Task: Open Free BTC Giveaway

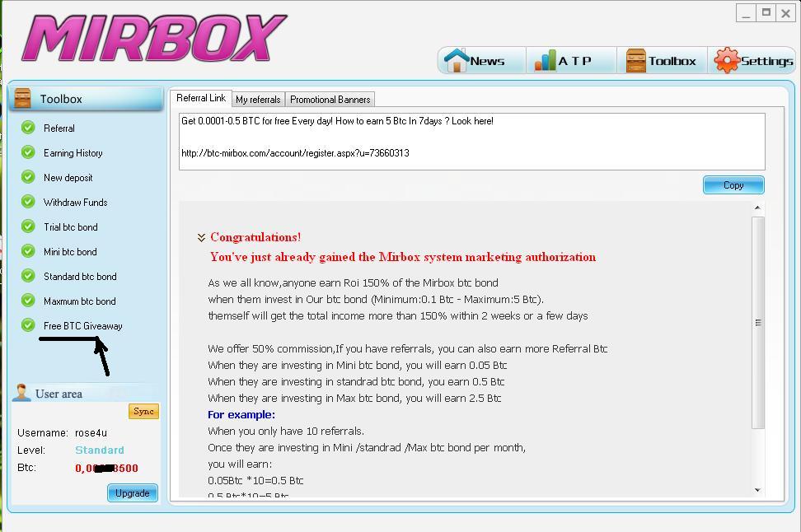Action: tap(82, 326)
